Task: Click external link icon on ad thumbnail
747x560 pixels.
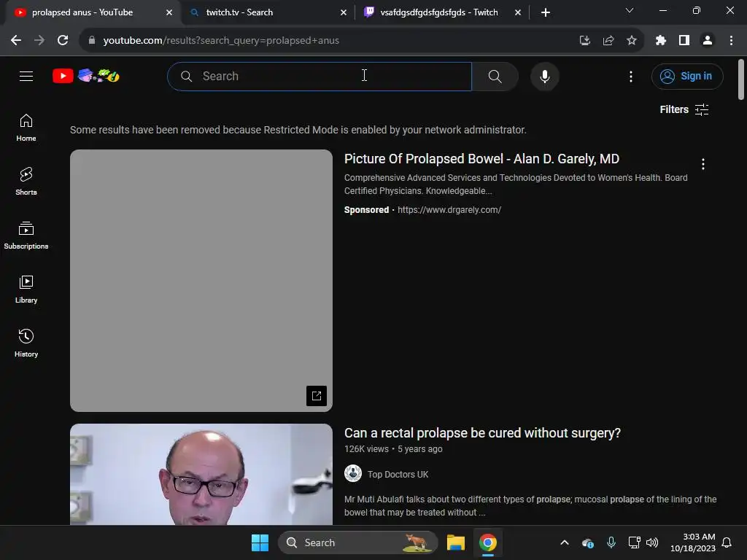Action: click(x=317, y=396)
